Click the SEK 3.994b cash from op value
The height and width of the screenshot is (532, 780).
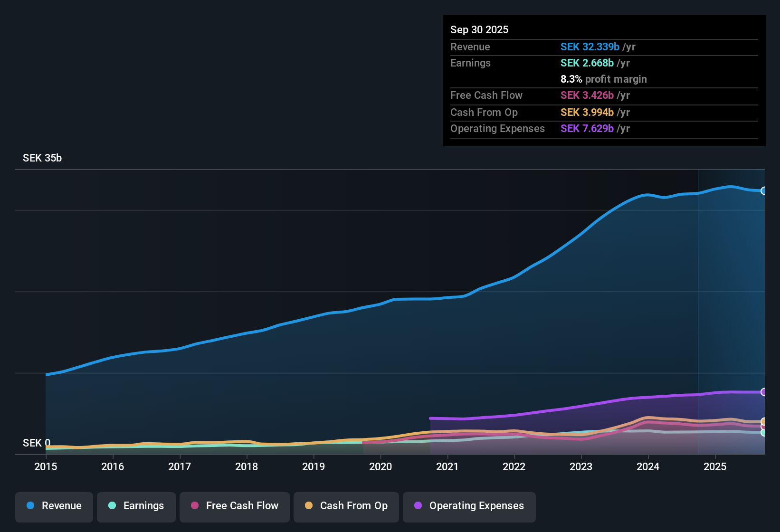pos(587,112)
